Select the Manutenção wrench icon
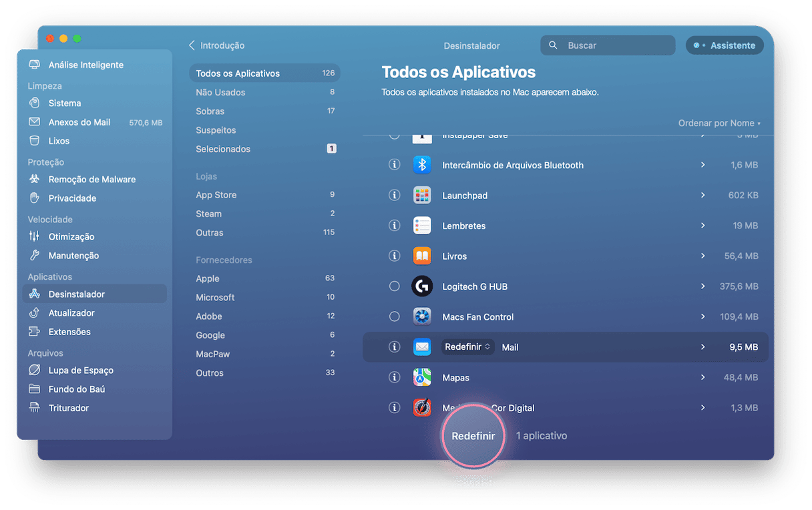Viewport: 812px width, 510px height. tap(35, 256)
